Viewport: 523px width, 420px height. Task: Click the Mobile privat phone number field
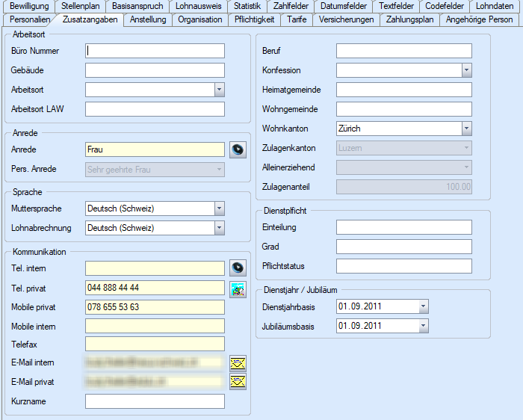tap(155, 307)
